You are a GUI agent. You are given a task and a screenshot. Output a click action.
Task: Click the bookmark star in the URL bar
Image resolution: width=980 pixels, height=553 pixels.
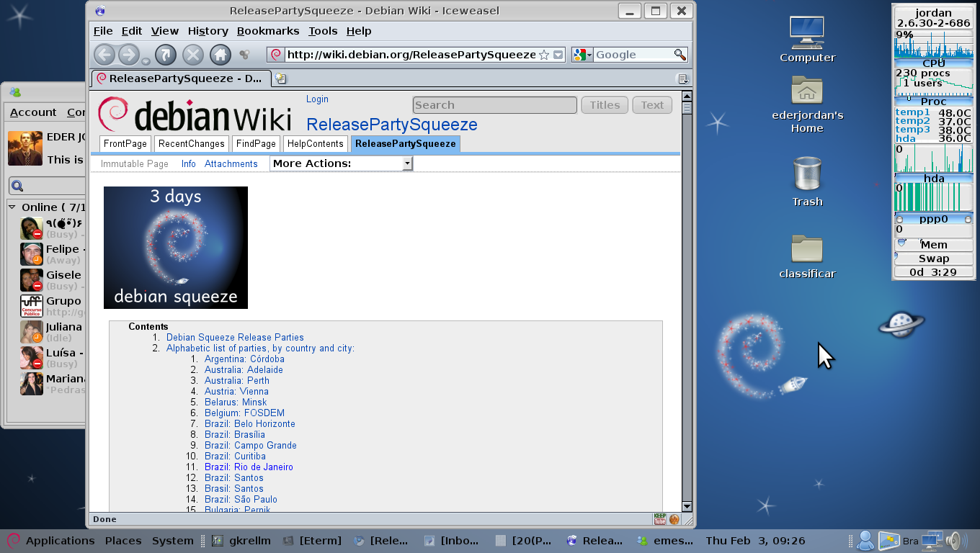click(x=544, y=55)
